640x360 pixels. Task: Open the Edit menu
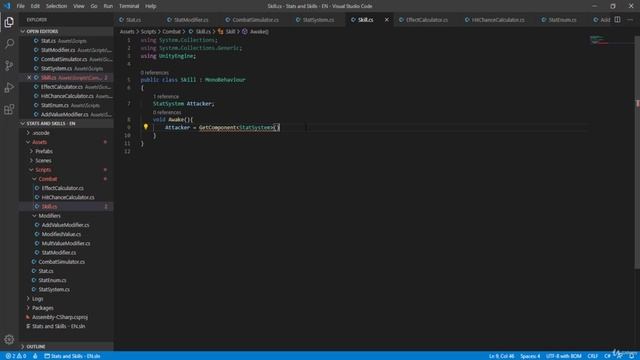coord(35,6)
